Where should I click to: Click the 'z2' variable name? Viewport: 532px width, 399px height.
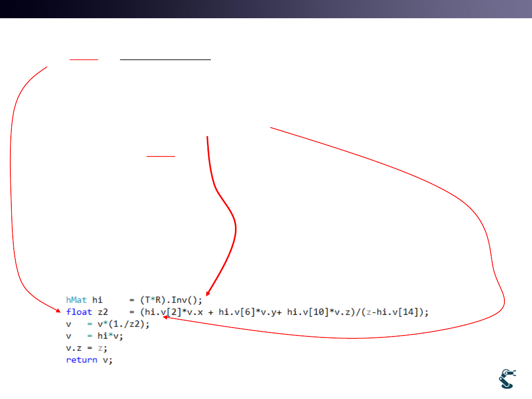(103, 312)
